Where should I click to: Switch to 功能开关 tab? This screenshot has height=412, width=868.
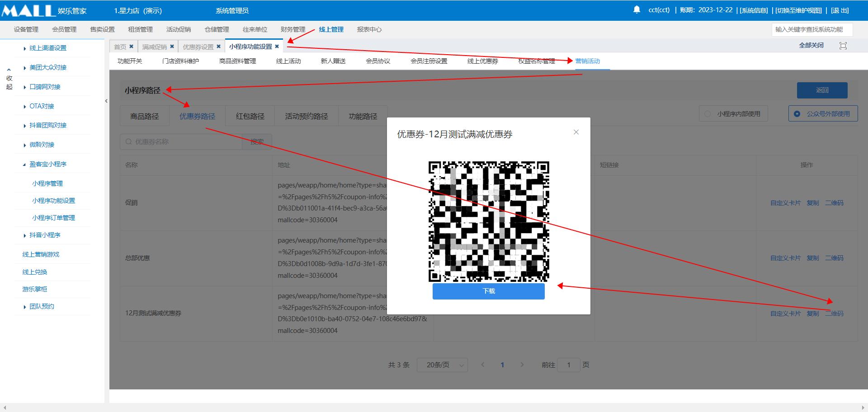(130, 61)
